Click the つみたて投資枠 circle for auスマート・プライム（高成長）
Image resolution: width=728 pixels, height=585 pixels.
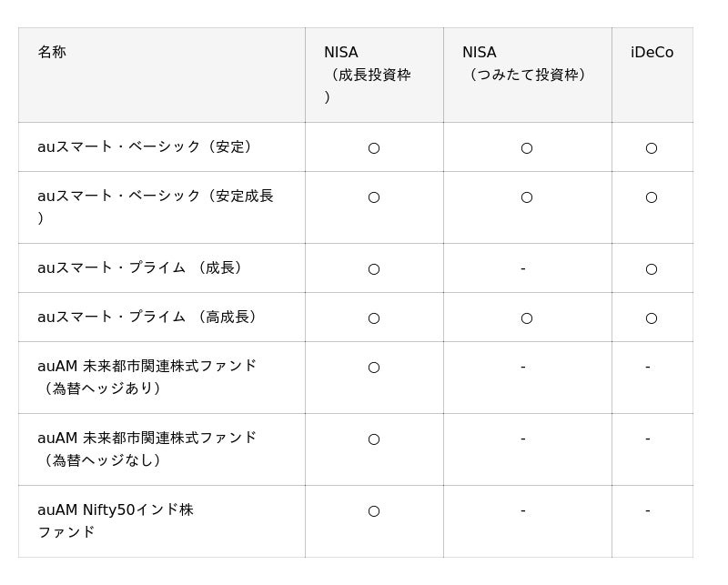click(526, 318)
